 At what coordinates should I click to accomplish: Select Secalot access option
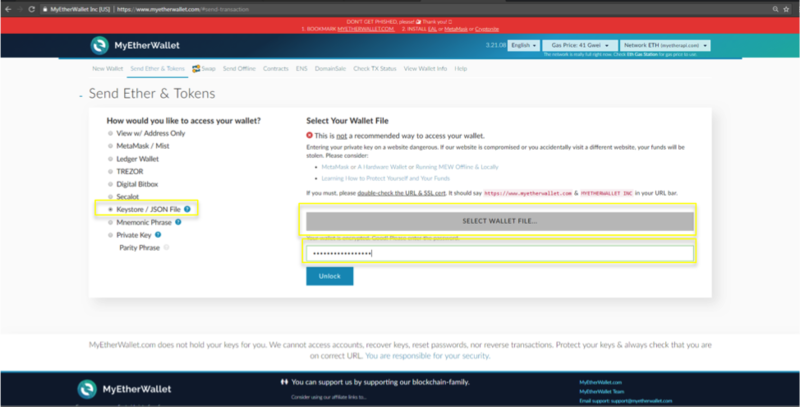[110, 196]
